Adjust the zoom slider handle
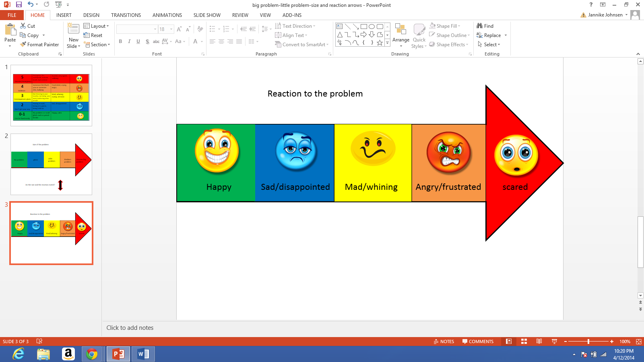644x362 pixels. [x=588, y=341]
